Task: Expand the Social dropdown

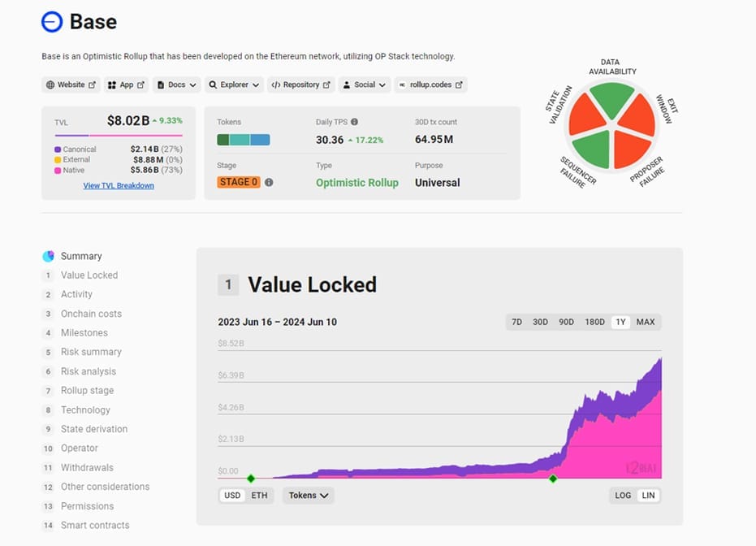Action: coord(365,84)
